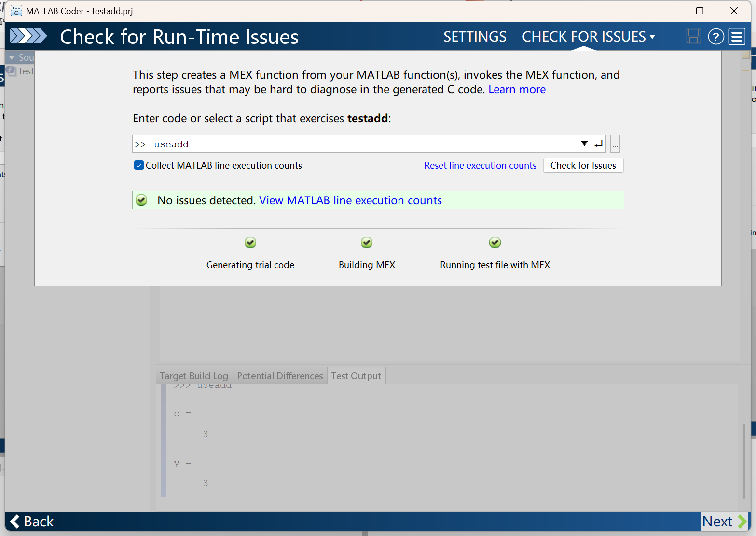Click the Check for Issues button

pos(583,165)
